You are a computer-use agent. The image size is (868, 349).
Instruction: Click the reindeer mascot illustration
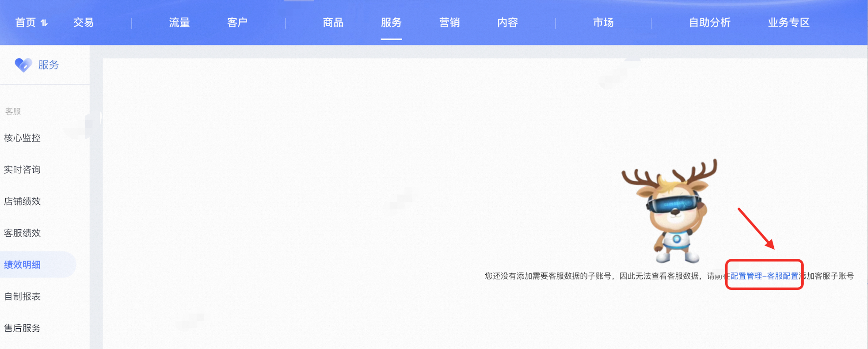tap(670, 211)
